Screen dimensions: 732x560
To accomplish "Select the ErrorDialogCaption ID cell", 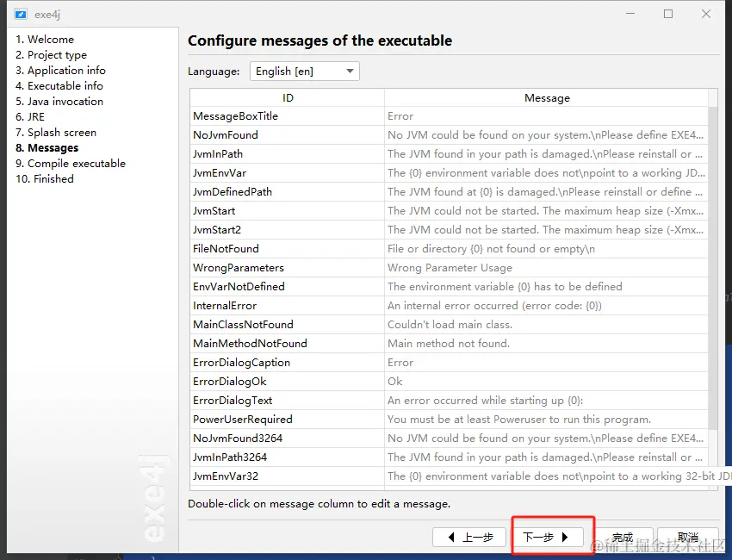I will click(x=288, y=363).
